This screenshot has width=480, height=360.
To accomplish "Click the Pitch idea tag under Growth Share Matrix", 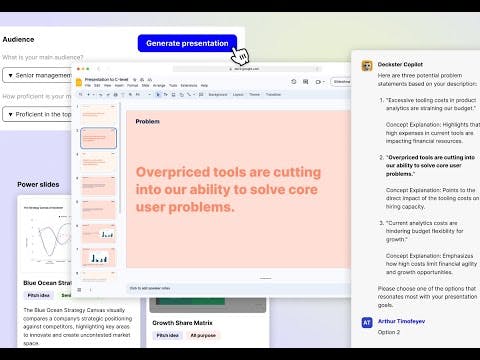I will [x=168, y=335].
